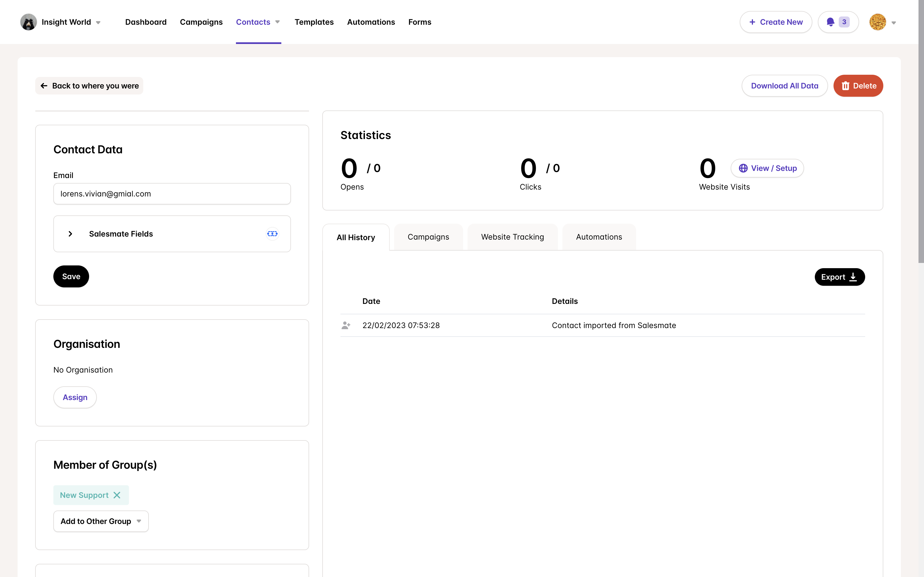The height and width of the screenshot is (577, 924).
Task: Click the globe icon for View/Setup
Action: click(743, 168)
